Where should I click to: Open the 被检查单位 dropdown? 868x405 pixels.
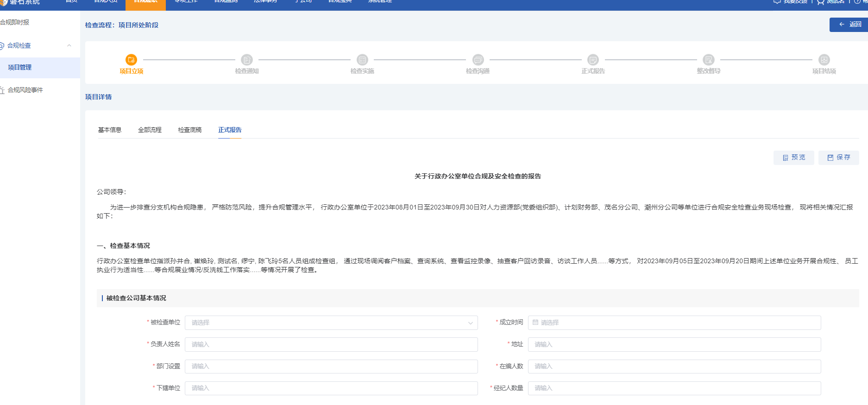[x=331, y=323]
